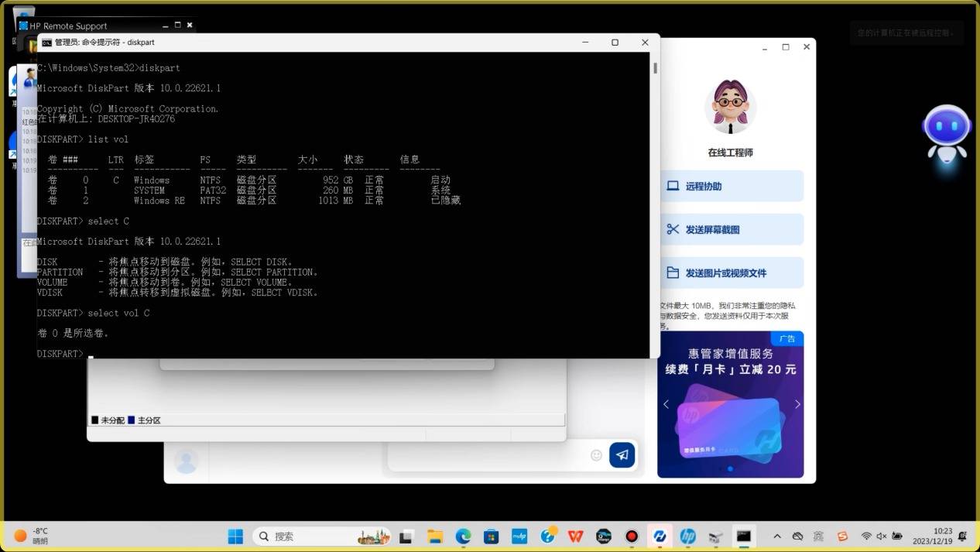Screen dimensions: 980x552
Task: Click the paper-plane send message button
Action: pos(622,455)
